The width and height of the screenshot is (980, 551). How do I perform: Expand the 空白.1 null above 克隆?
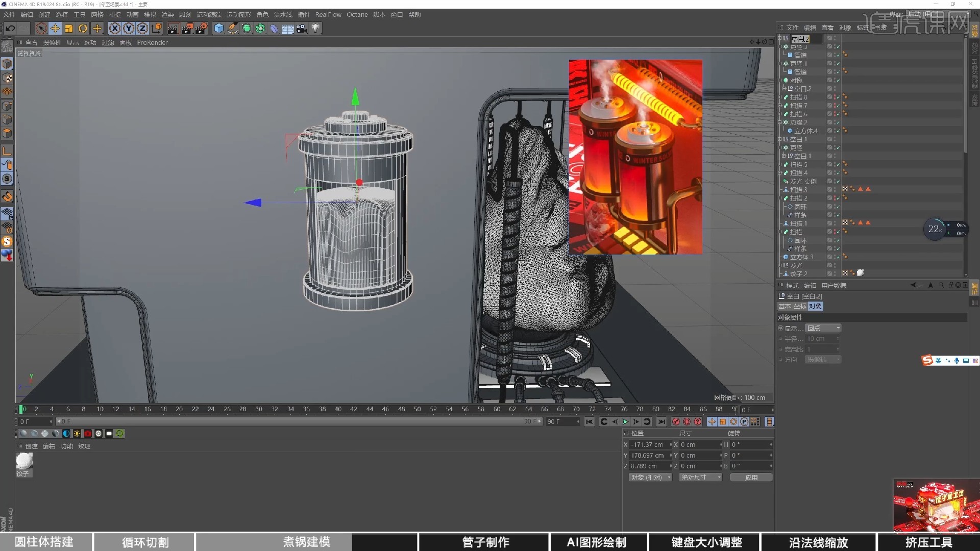pyautogui.click(x=780, y=139)
